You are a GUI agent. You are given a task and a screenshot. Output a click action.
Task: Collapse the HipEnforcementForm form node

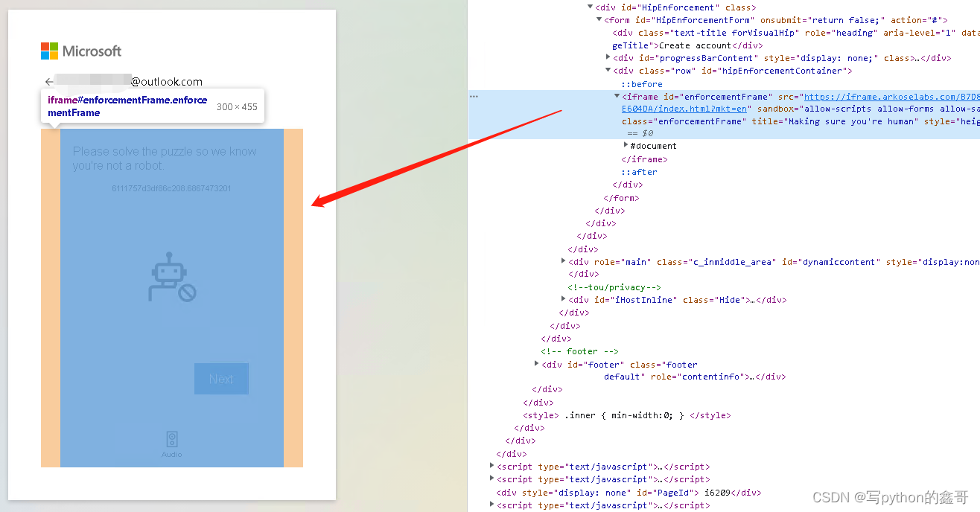(599, 20)
